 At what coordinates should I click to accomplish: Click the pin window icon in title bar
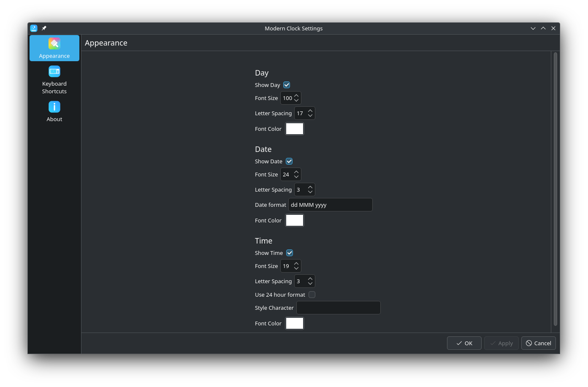(44, 28)
